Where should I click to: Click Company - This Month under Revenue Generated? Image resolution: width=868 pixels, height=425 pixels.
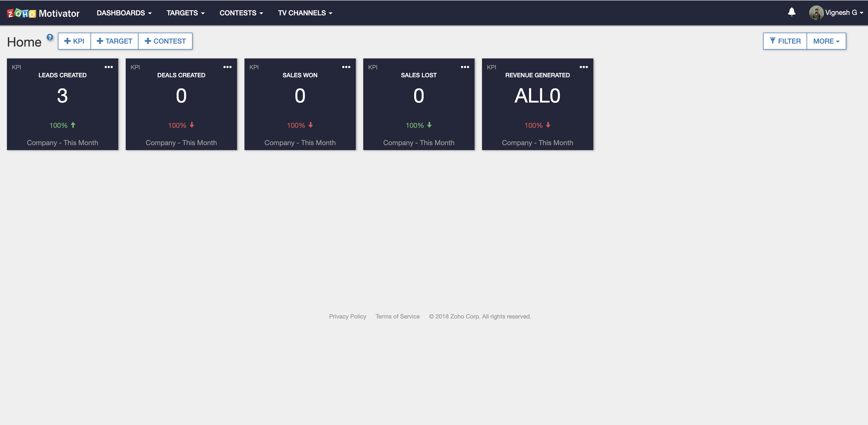[x=537, y=143]
